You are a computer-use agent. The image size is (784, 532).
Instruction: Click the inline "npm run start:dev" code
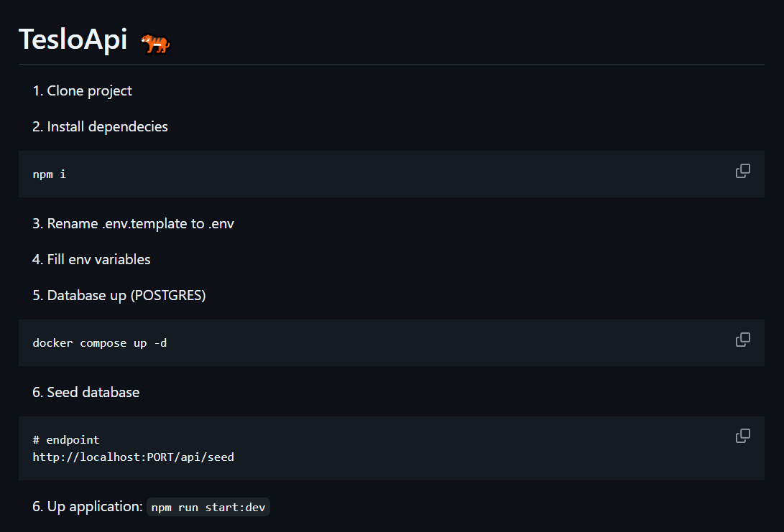[208, 508]
